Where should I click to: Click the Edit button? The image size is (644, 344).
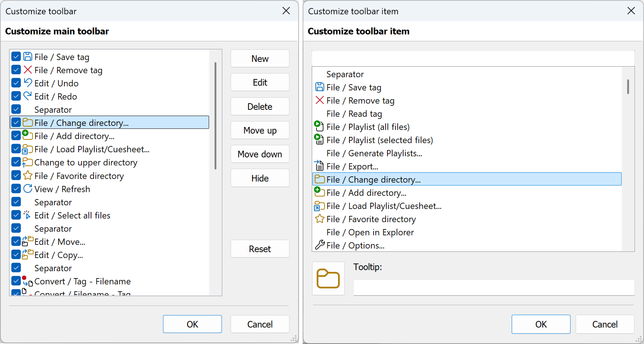pos(260,82)
